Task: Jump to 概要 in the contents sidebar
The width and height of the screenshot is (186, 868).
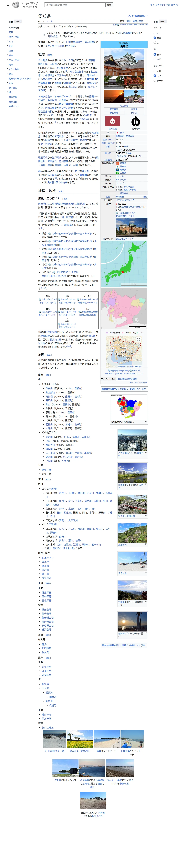Action: [11, 32]
